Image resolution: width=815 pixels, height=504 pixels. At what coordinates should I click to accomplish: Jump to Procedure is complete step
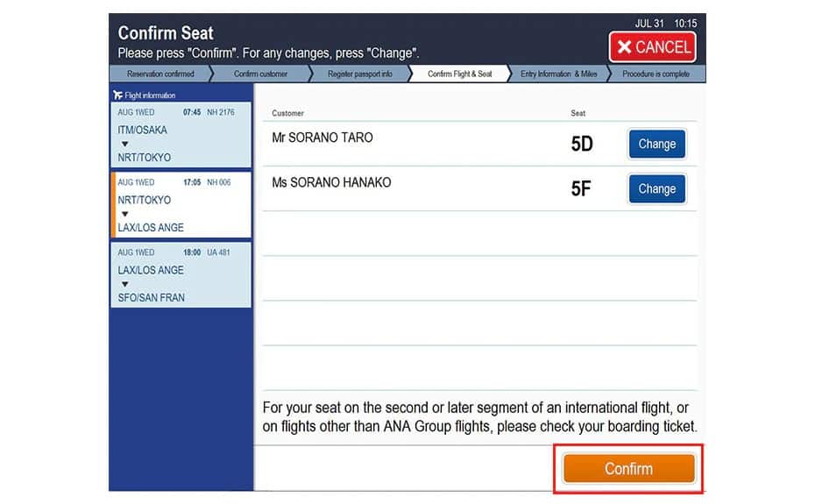(656, 75)
